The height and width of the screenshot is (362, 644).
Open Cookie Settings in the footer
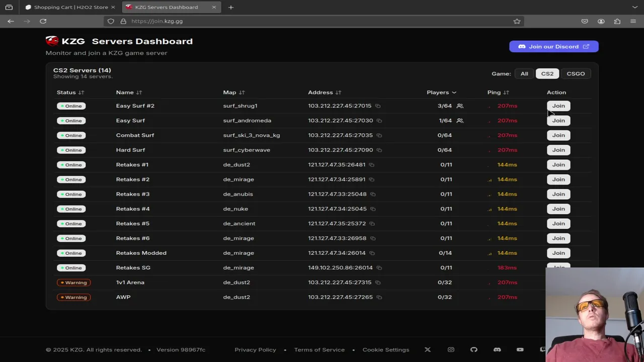(x=386, y=350)
